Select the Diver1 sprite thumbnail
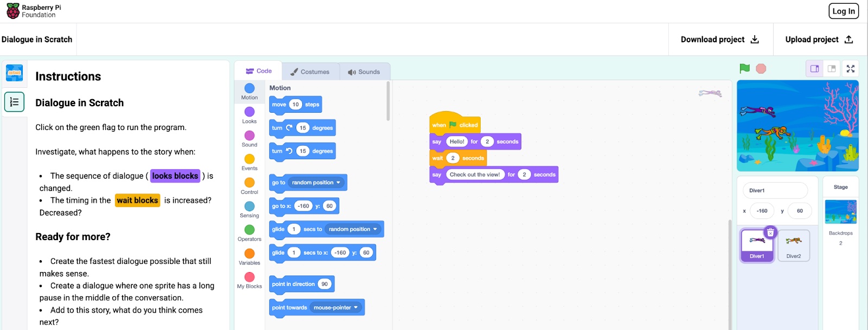The height and width of the screenshot is (330, 868). tap(757, 245)
